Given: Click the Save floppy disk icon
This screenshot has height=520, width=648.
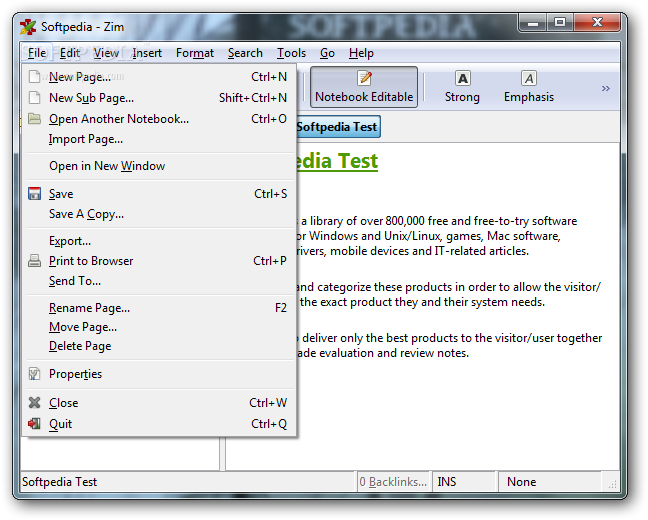Looking at the screenshot, I should click(x=35, y=193).
